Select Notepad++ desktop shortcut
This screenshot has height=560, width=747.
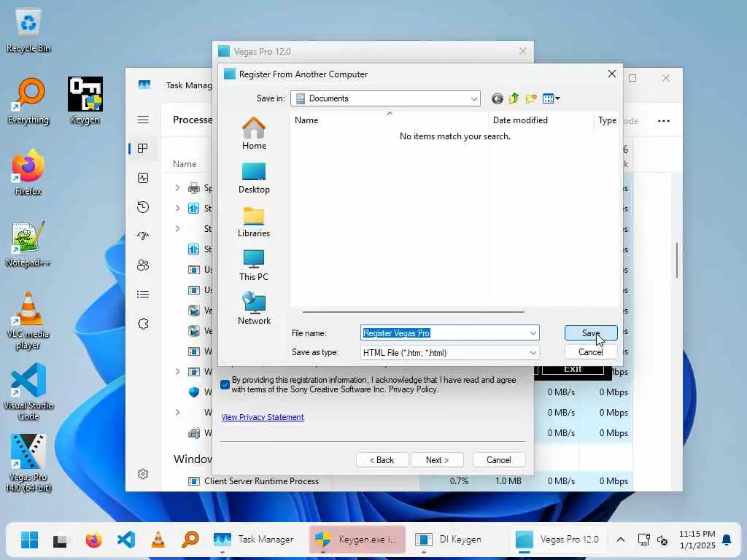28,244
